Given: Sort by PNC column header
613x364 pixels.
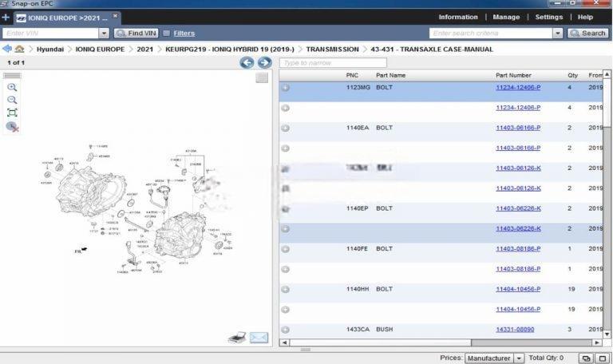Looking at the screenshot, I should (x=352, y=75).
